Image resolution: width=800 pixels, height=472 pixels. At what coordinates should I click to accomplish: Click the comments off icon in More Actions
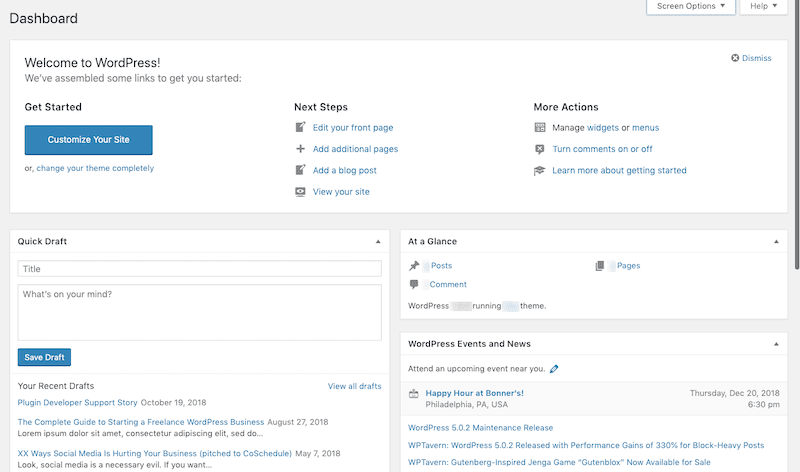point(540,149)
